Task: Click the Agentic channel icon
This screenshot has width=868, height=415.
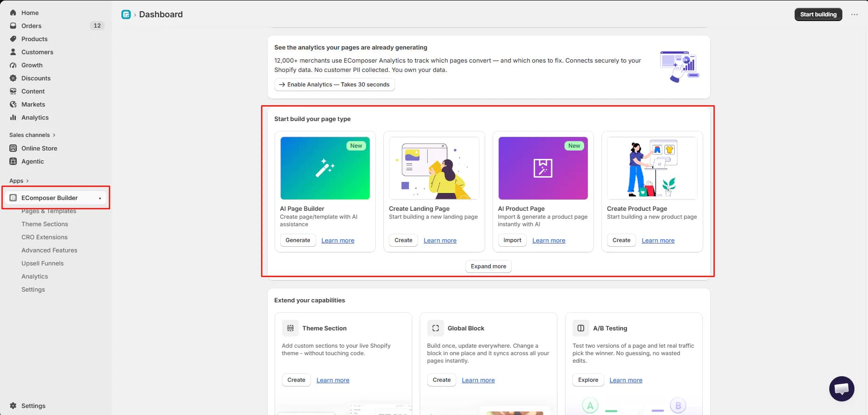Action: tap(13, 161)
